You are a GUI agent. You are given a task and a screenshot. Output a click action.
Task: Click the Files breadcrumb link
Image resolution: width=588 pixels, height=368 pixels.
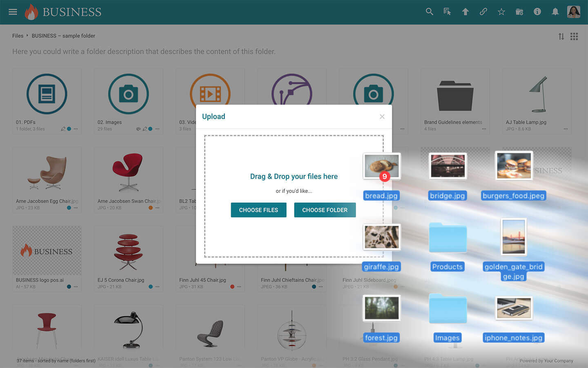click(x=18, y=36)
